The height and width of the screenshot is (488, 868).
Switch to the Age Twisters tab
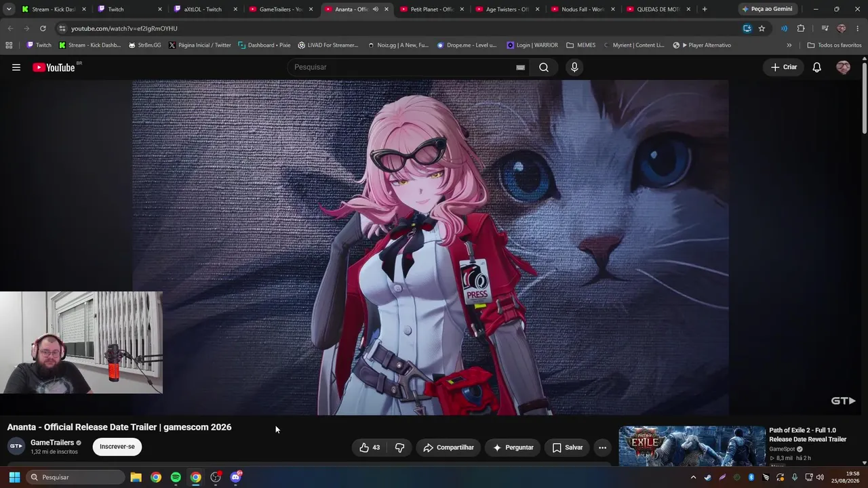point(507,9)
